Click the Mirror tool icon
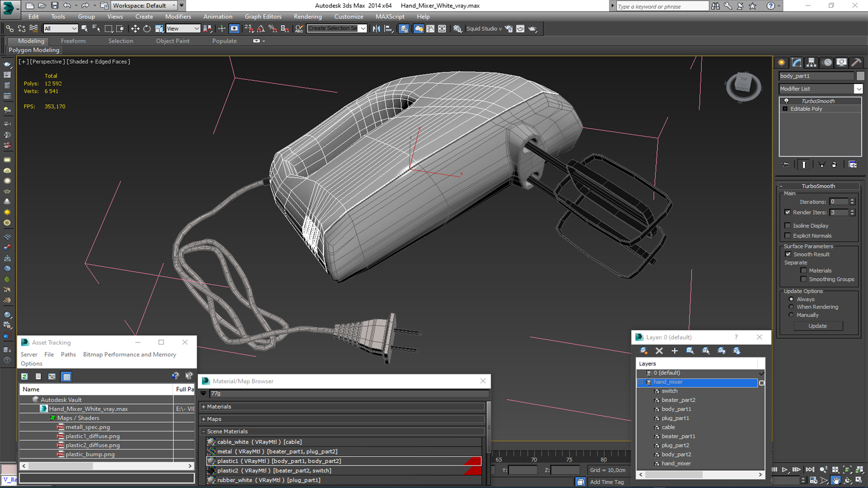The height and width of the screenshot is (488, 868). pos(376,28)
